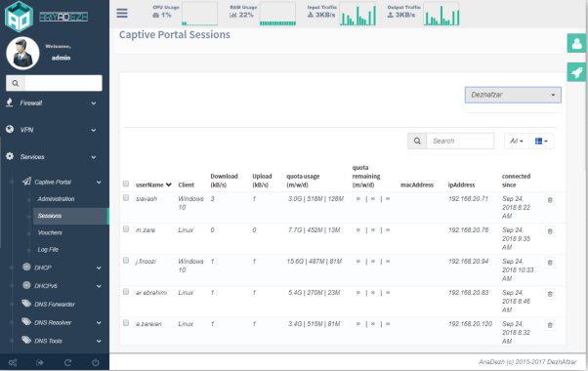Click IP 192.168.20.71 cell
Screen dimensions: 588x371
pyautogui.click(x=469, y=198)
